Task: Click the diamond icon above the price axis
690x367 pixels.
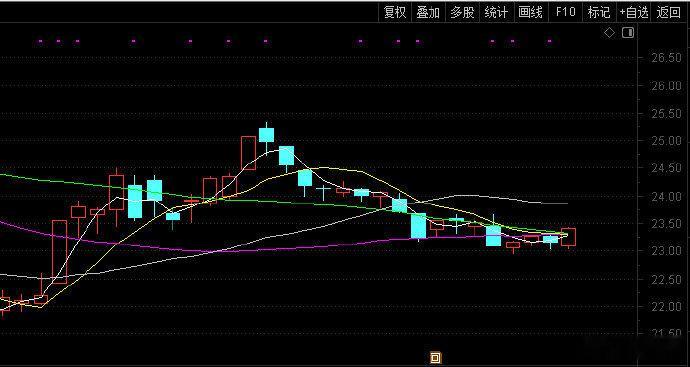Action: (609, 33)
